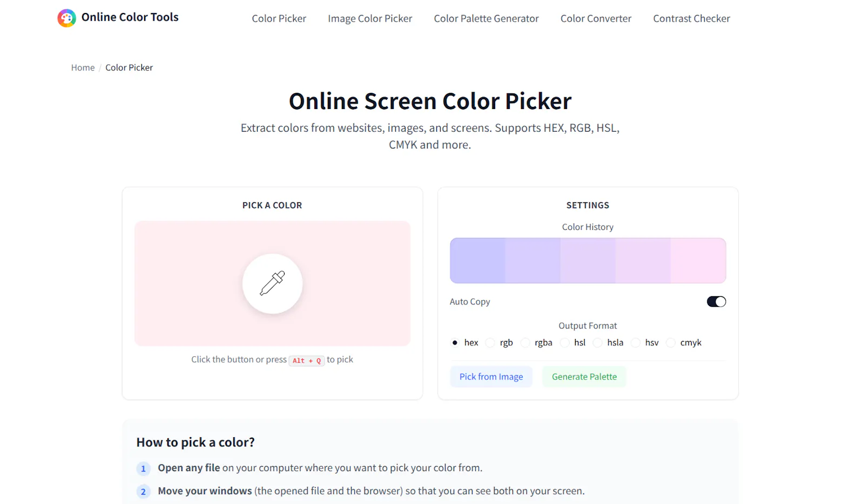Go to Color Palette Generator
Screen dimensions: 864x504
[486, 18]
